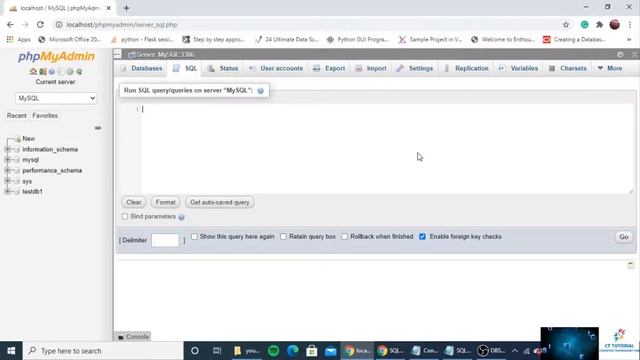Open the navigation panel settings gear icon

click(70, 71)
